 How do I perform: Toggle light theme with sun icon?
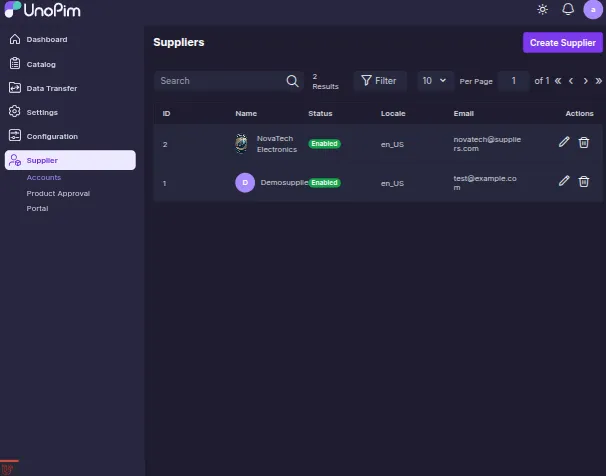pos(543,9)
